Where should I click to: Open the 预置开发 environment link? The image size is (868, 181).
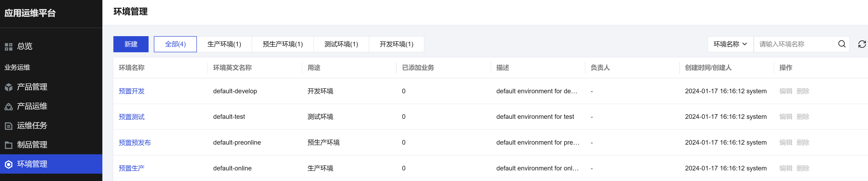[131, 91]
